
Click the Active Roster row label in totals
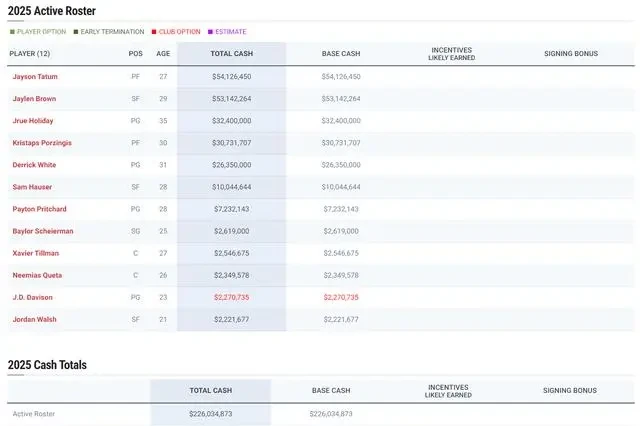point(34,414)
